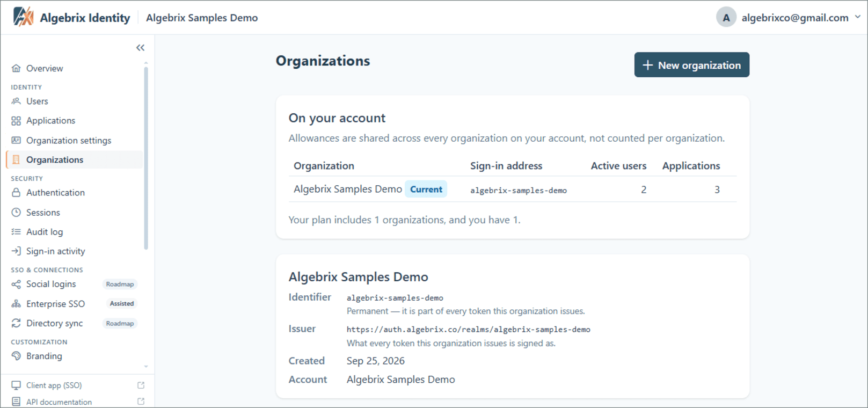
Task: Click the Authentication lock icon
Action: 16,193
